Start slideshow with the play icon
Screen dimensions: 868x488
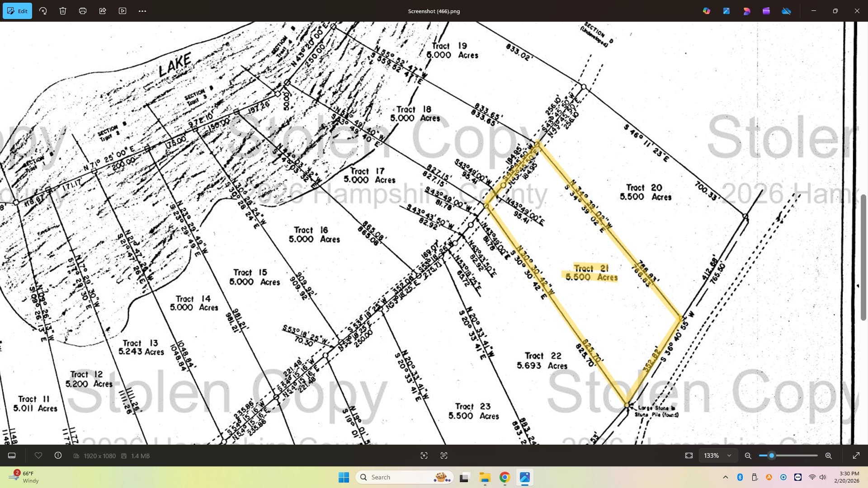click(x=123, y=11)
